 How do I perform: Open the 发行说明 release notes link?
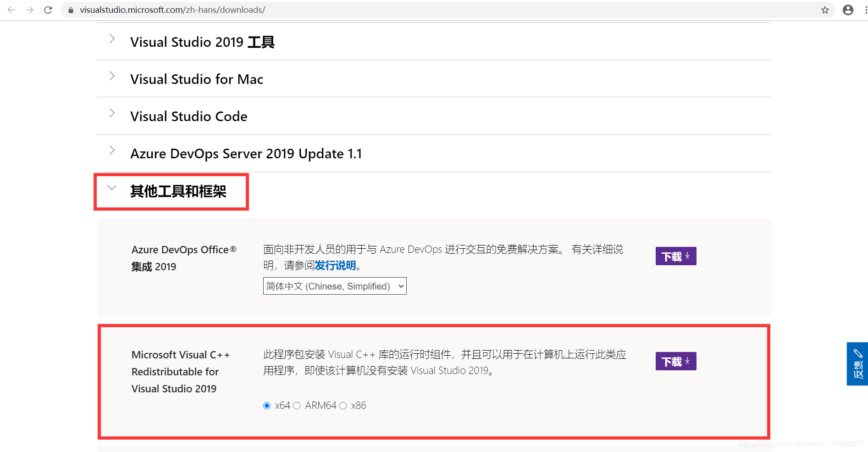[335, 266]
